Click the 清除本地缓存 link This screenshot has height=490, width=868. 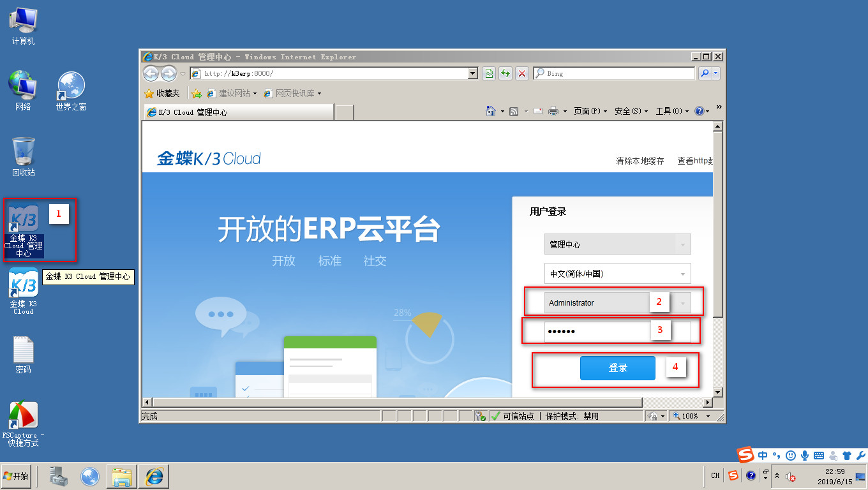pyautogui.click(x=640, y=161)
